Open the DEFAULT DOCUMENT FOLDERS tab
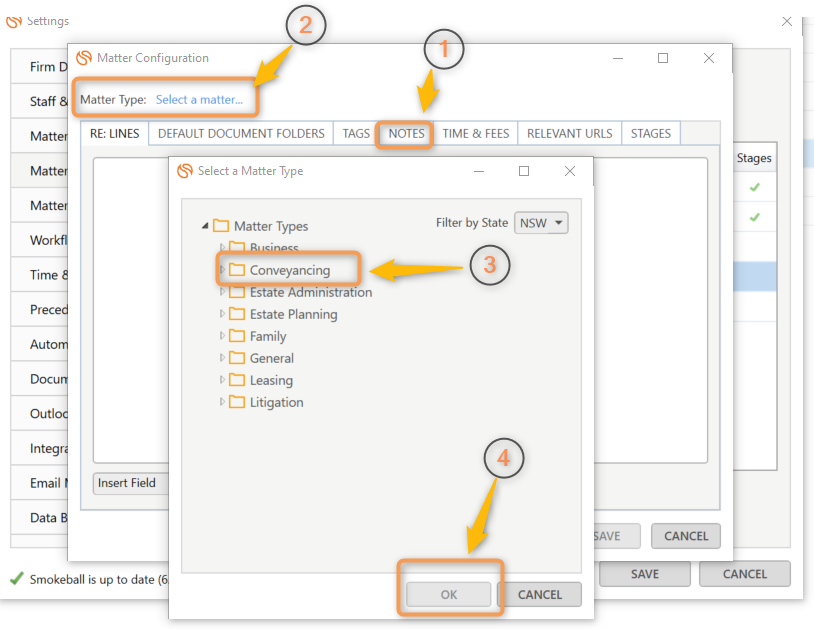The image size is (814, 629). 241,133
